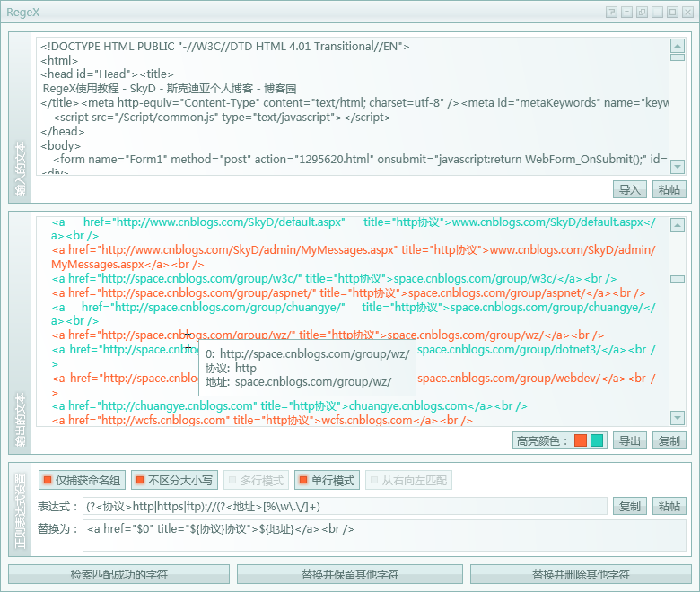Focus the 替换为 replacement text field
This screenshot has height=592, width=700.
click(x=384, y=535)
